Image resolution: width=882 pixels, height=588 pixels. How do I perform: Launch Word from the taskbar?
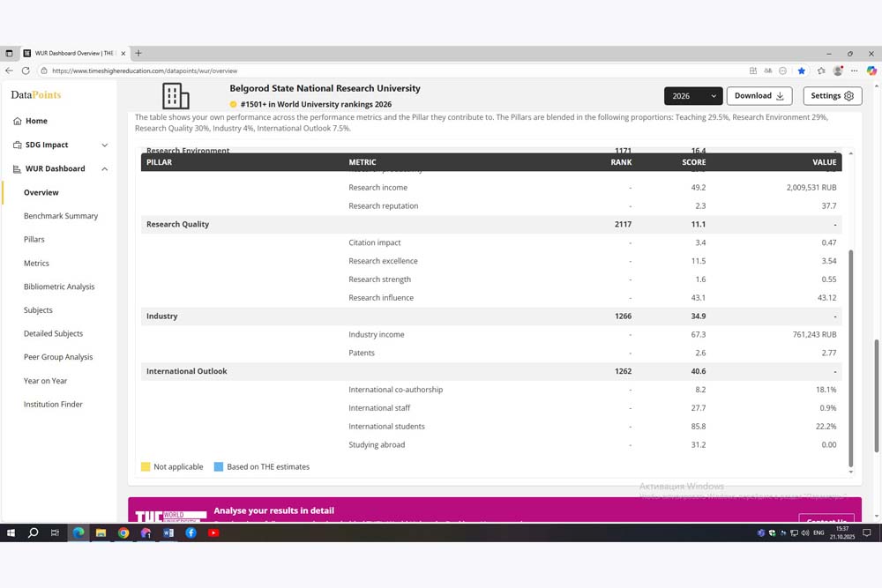tap(168, 532)
